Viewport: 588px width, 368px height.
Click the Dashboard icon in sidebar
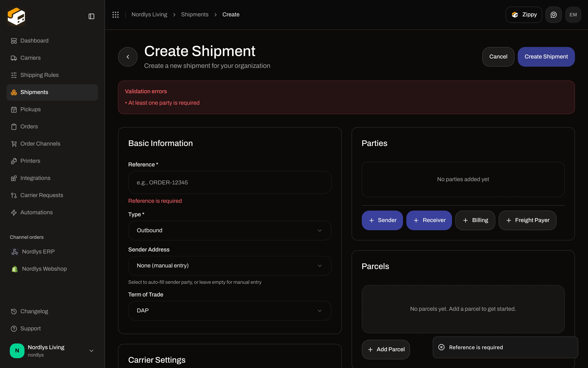coord(14,41)
